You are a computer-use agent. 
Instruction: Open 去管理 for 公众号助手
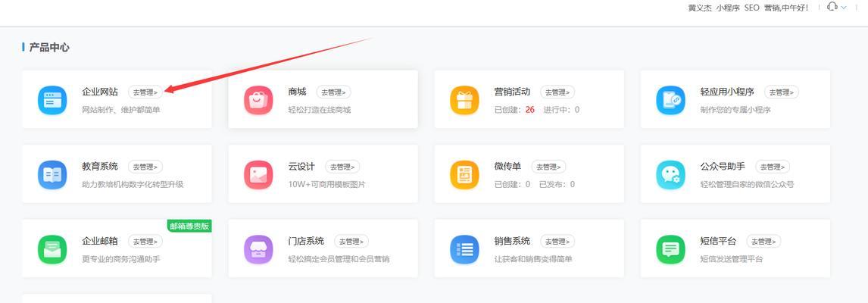pos(773,166)
